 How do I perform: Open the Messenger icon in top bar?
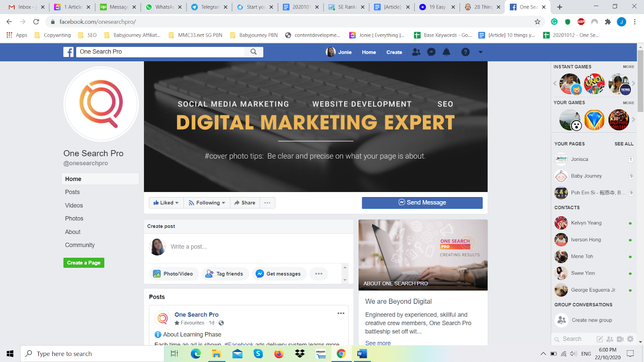pyautogui.click(x=431, y=52)
